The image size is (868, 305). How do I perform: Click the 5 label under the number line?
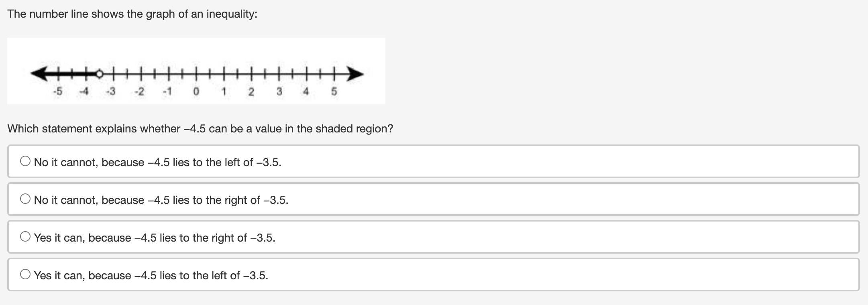coord(334,91)
